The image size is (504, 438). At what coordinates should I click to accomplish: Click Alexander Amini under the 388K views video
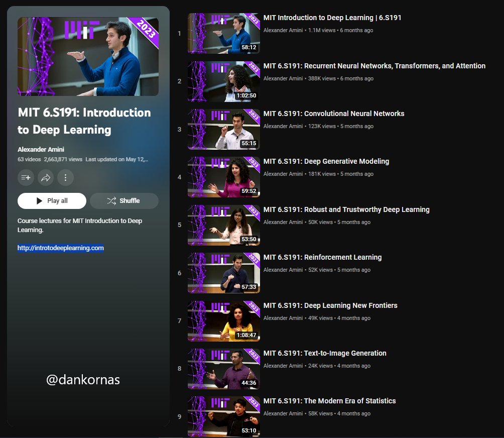(283, 78)
